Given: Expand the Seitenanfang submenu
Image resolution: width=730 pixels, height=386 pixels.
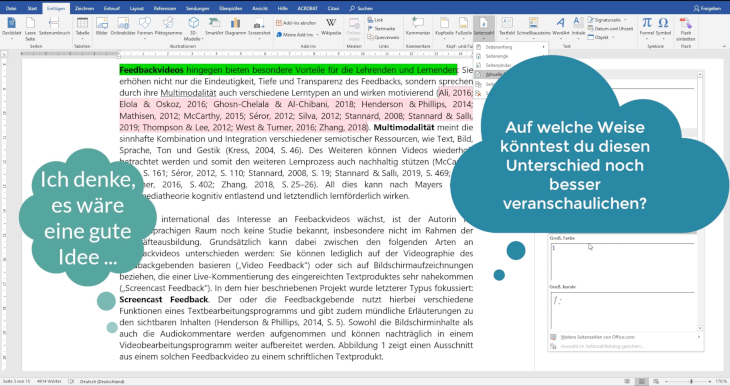Looking at the screenshot, I should (x=511, y=47).
